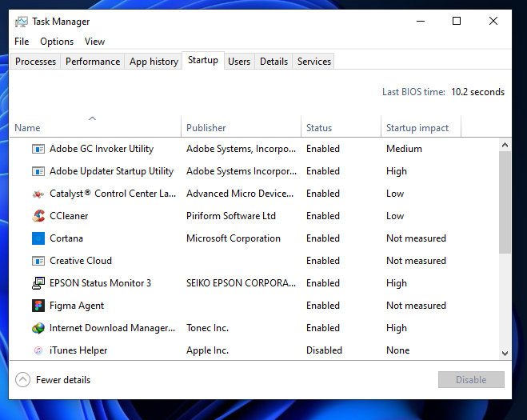
Task: Click the Figma Agent icon
Action: pos(38,306)
